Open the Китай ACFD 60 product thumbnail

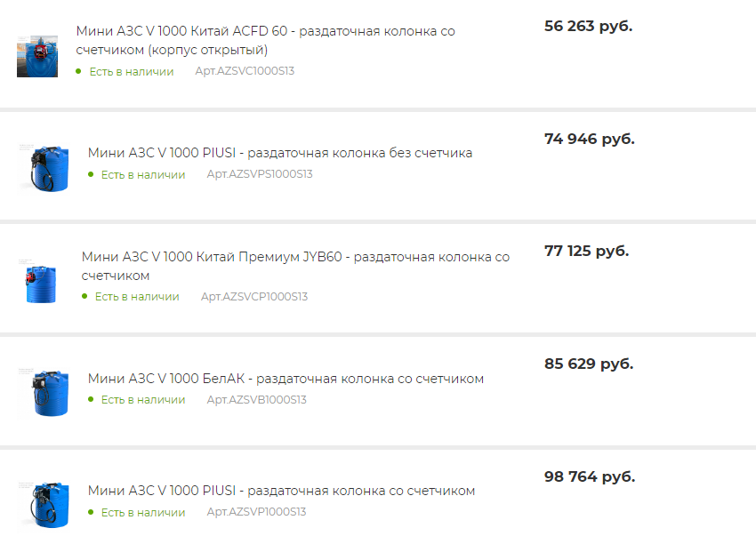[x=37, y=56]
